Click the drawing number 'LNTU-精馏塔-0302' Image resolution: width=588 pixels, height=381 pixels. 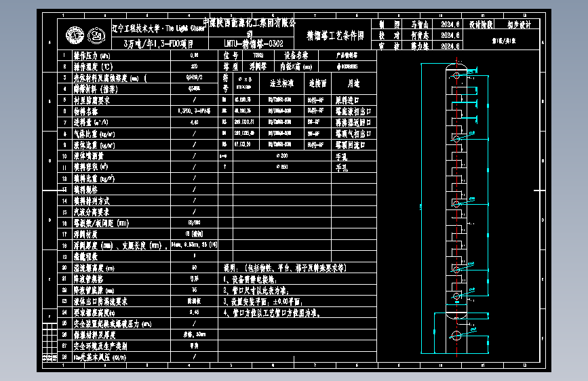click(254, 43)
